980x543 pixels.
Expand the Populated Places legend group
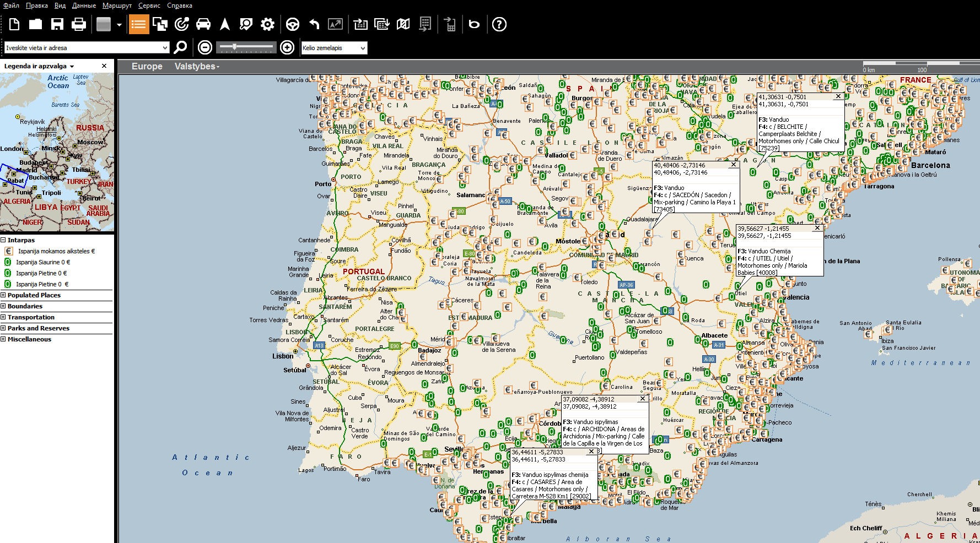pos(3,295)
